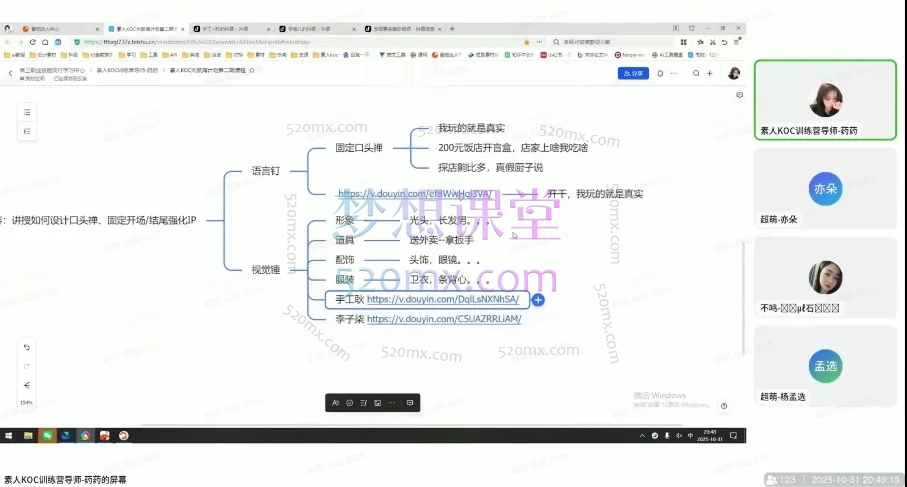907x487 pixels.
Task: Open the comments icon at canvas right edge
Action: [x=739, y=95]
